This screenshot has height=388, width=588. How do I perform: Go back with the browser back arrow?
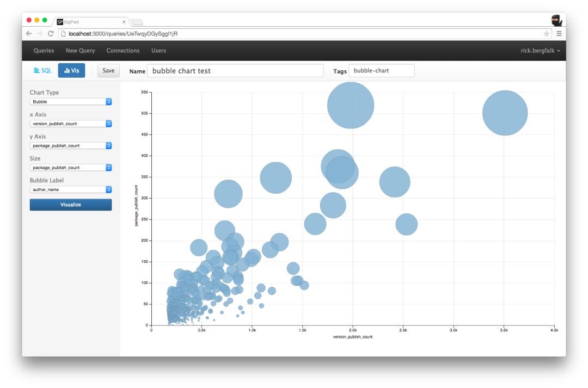coord(28,34)
